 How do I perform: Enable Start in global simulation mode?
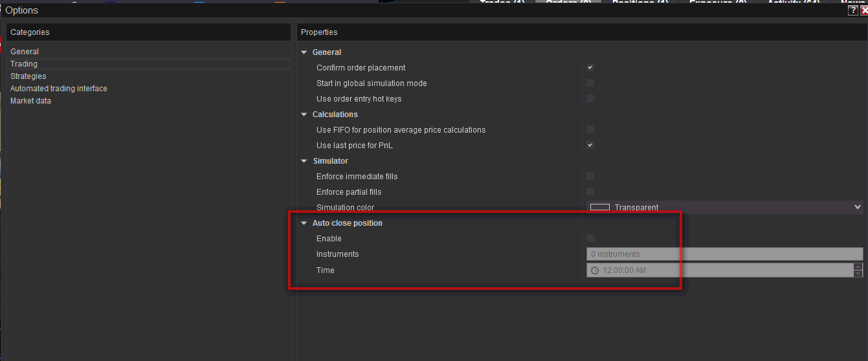pyautogui.click(x=590, y=83)
